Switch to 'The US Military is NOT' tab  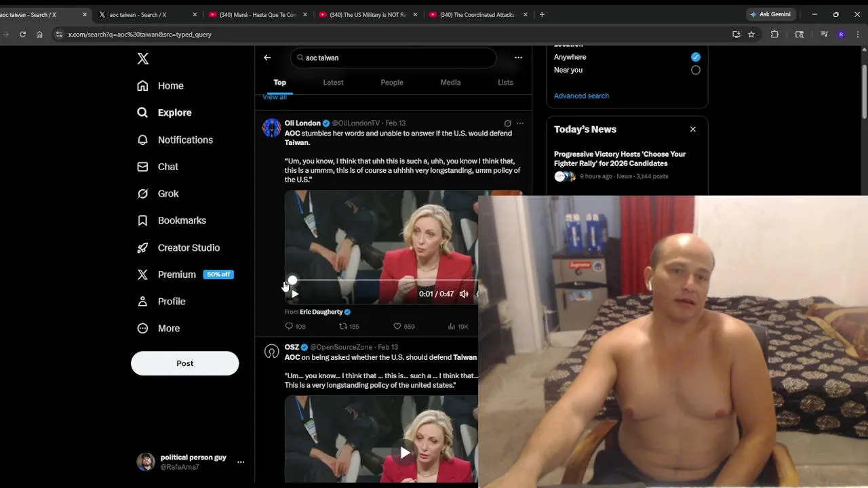pos(368,14)
